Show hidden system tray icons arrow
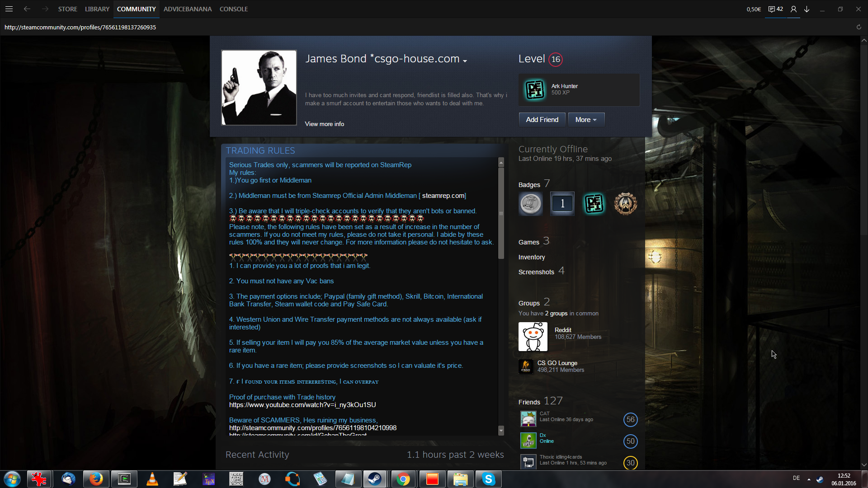This screenshot has width=868, height=488. pyautogui.click(x=809, y=479)
